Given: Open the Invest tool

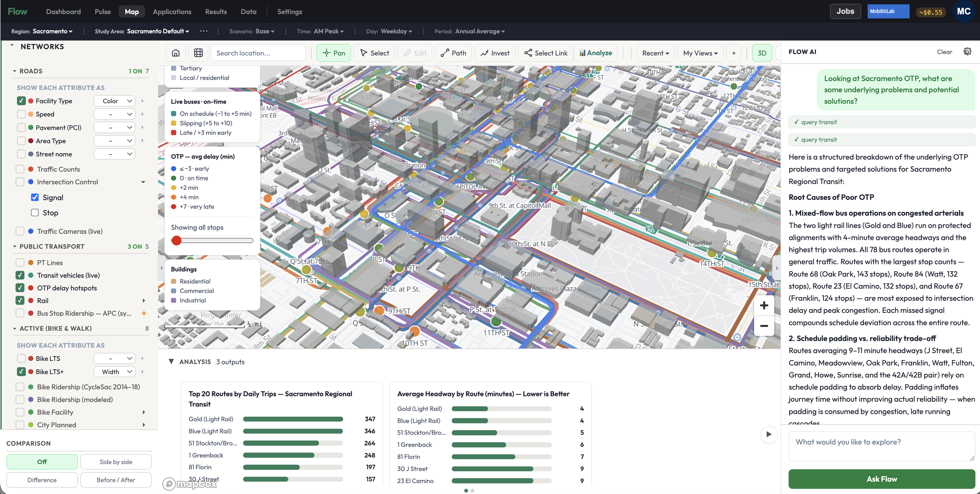Looking at the screenshot, I should (495, 53).
